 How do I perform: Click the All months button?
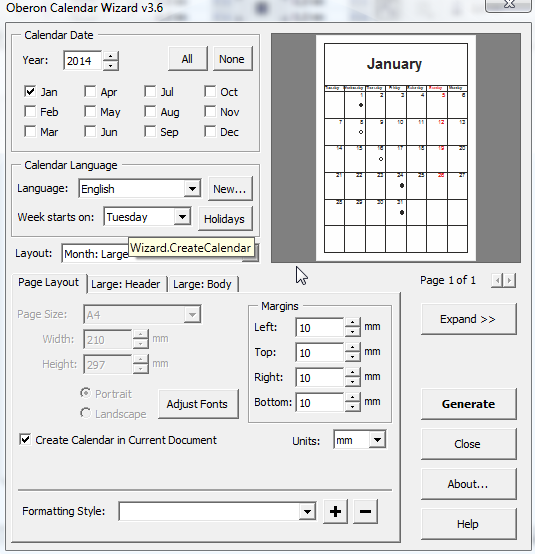coord(187,59)
